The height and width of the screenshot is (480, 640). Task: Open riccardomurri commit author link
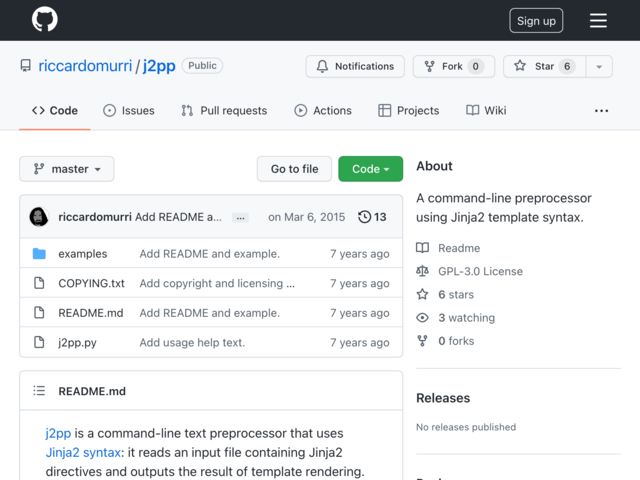click(x=95, y=217)
